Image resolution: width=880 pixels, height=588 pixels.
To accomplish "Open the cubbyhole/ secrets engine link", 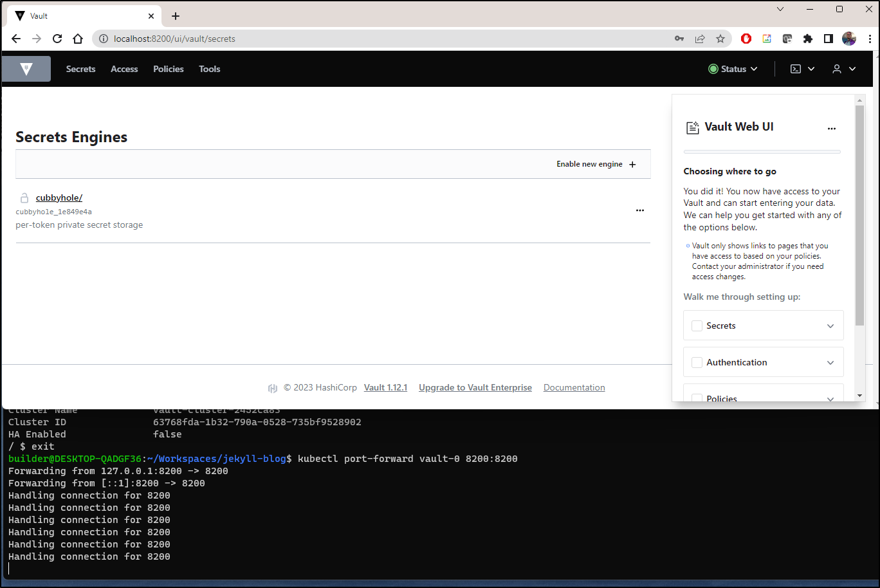I will click(x=59, y=198).
